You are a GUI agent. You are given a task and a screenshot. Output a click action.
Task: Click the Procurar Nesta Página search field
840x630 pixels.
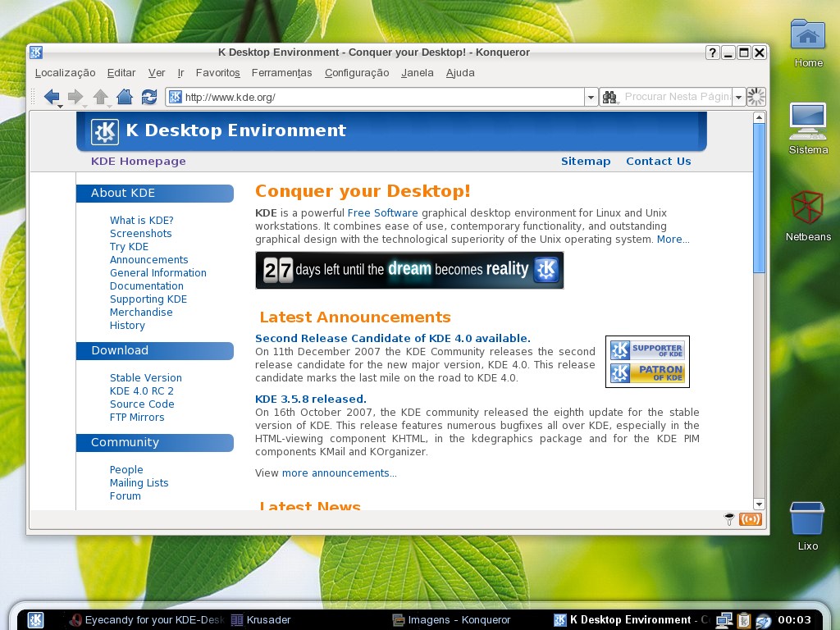(677, 97)
